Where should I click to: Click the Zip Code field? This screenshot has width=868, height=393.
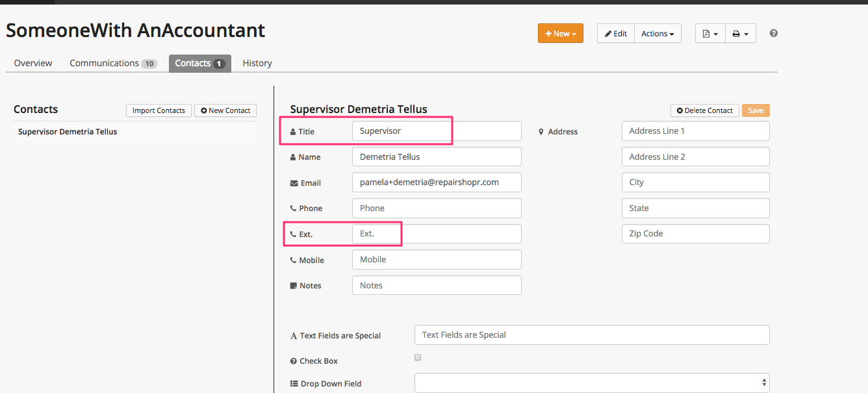(x=695, y=234)
